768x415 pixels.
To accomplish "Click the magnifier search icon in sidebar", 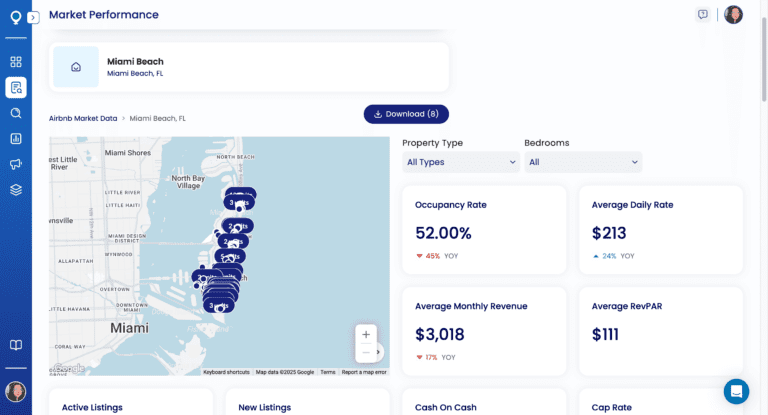I will click(16, 113).
